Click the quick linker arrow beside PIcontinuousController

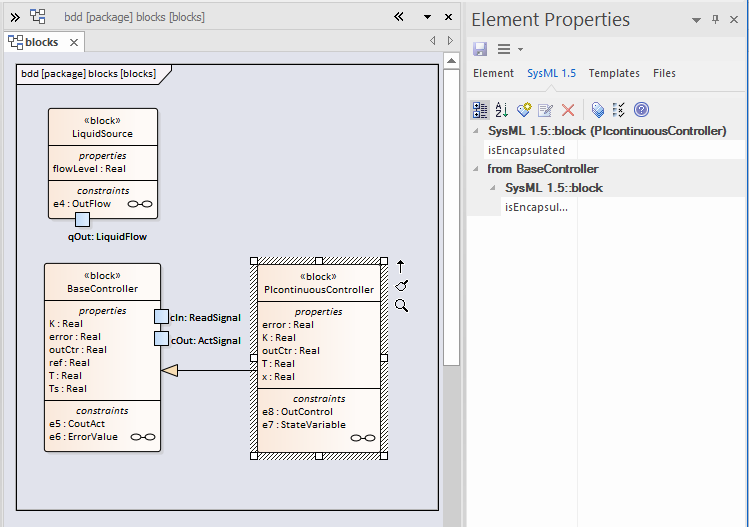click(401, 266)
